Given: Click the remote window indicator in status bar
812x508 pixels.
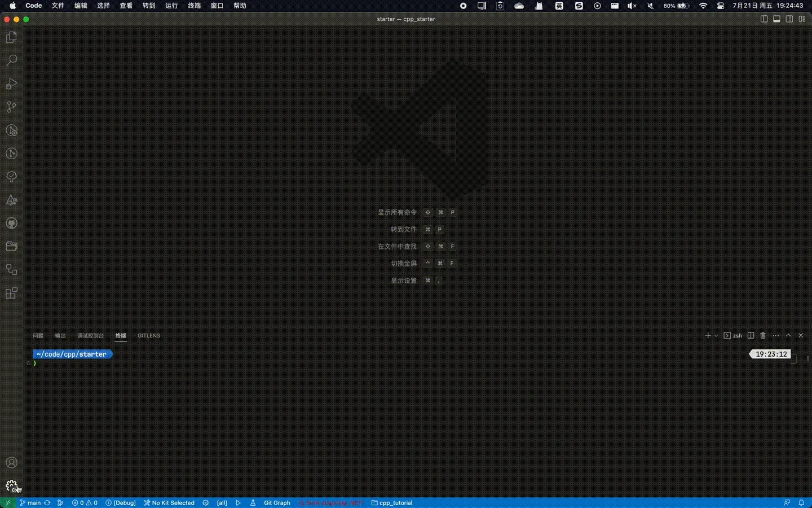Looking at the screenshot, I should [x=8, y=503].
